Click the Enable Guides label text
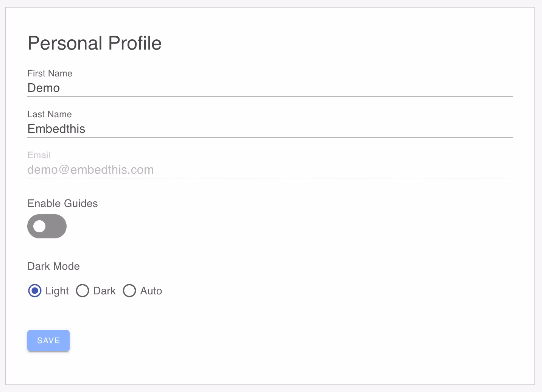Image resolution: width=542 pixels, height=392 pixels. [x=62, y=204]
